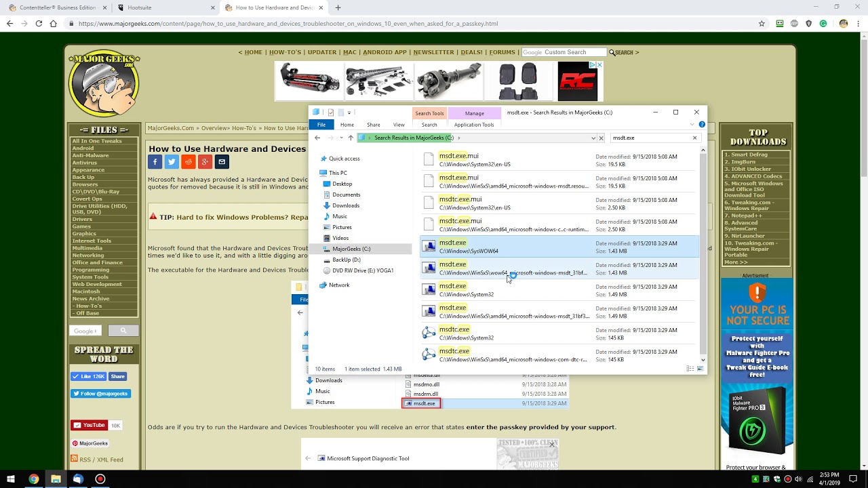
Task: Click Properties icon in Explorer quick access toolbar
Action: [330, 113]
